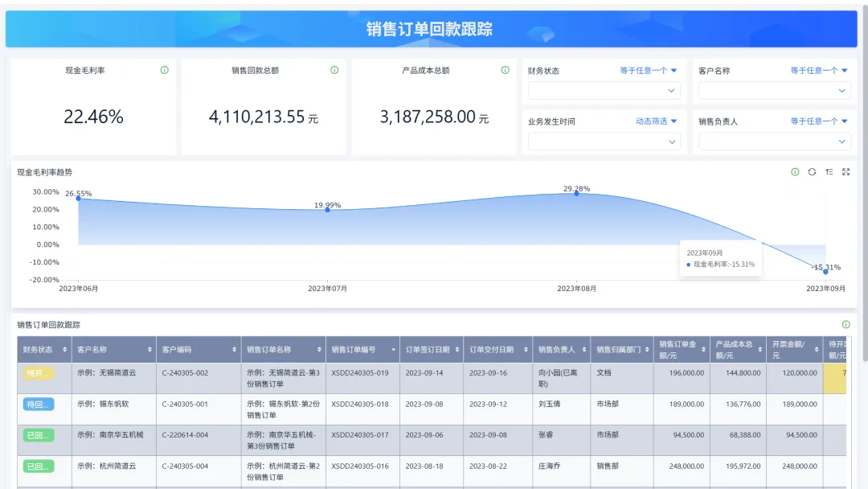Sort table by 销售订单金额/元 column
This screenshot has height=489, width=868.
[x=703, y=349]
